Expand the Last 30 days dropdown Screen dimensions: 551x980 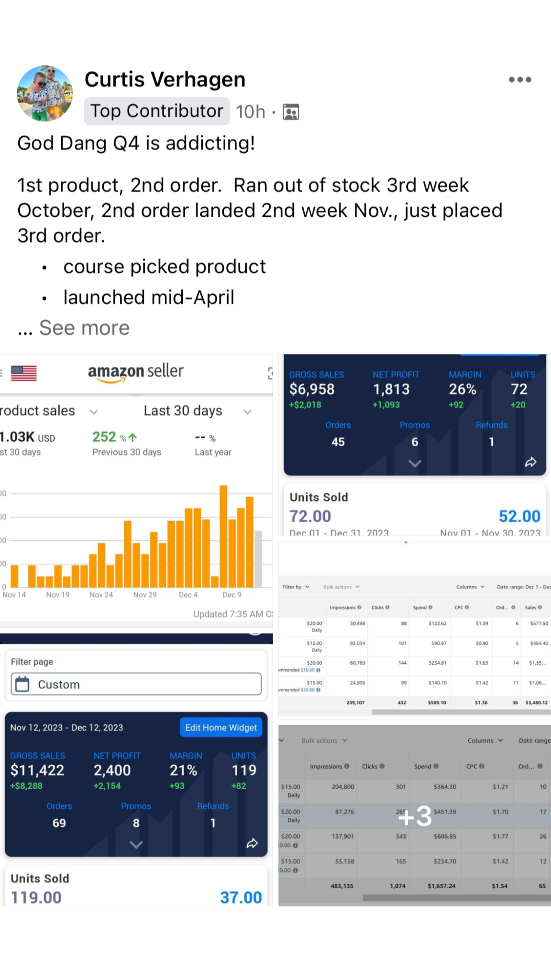point(247,412)
